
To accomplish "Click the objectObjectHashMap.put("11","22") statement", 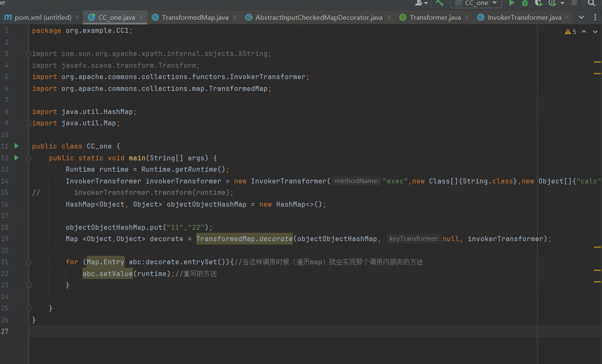I will (139, 227).
